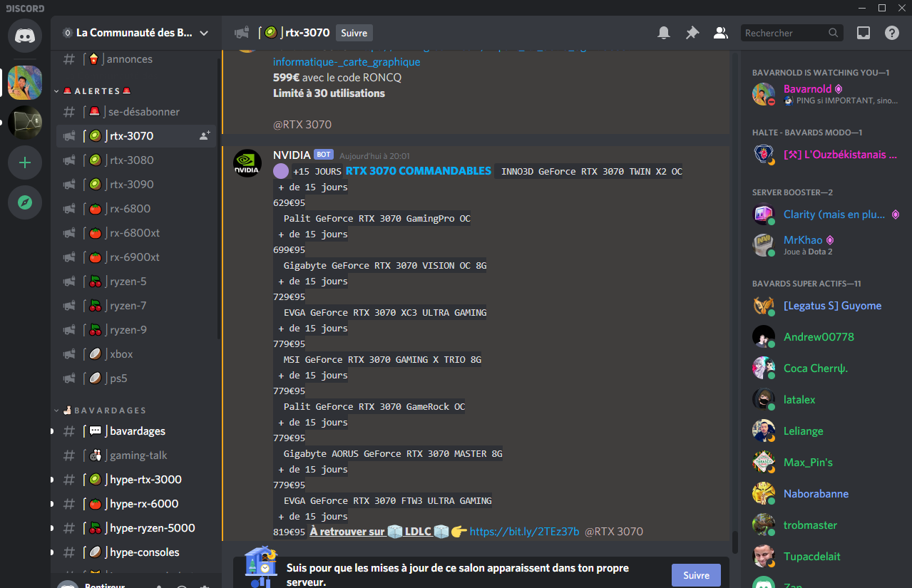
Task: Add a server with plus icon
Action: (25, 163)
